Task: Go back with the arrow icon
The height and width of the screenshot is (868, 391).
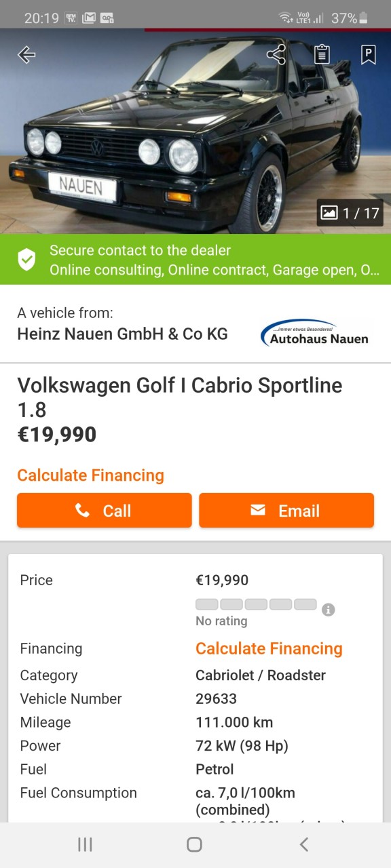Action: click(x=26, y=55)
